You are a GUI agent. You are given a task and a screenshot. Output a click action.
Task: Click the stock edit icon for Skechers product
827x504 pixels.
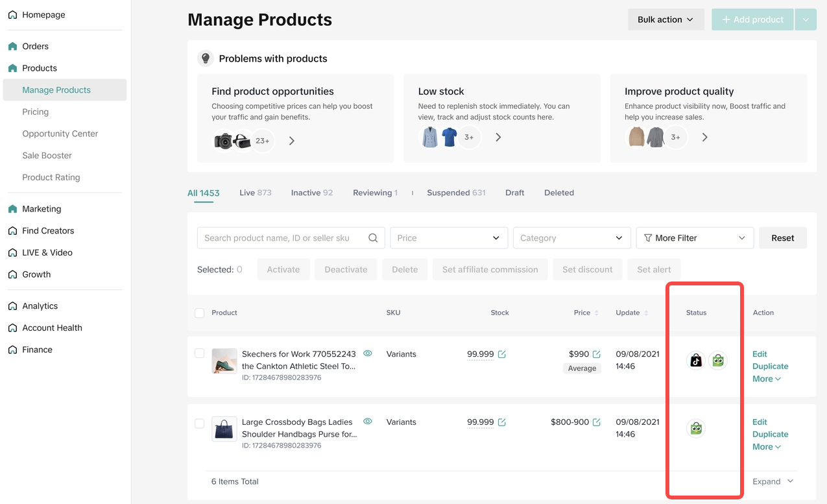pos(501,354)
